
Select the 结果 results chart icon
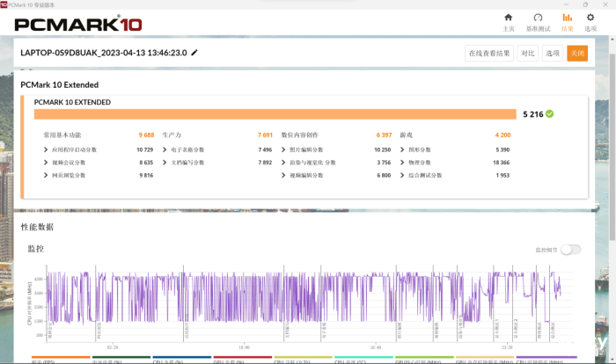(567, 18)
